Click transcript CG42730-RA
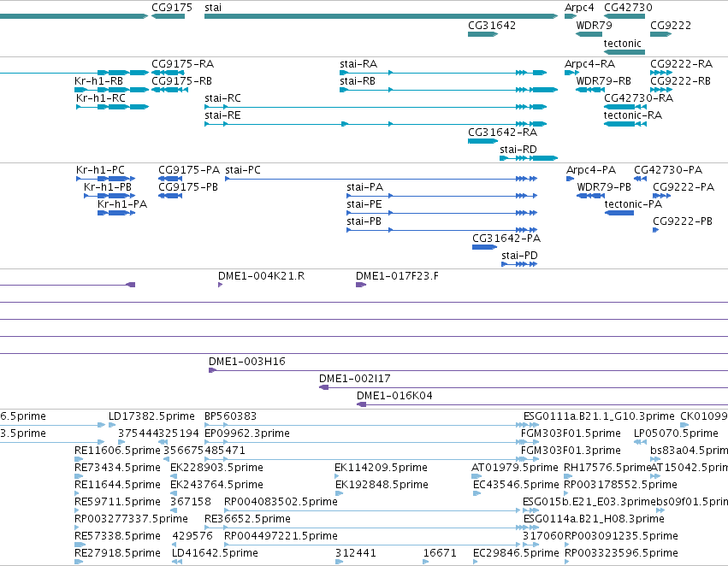The image size is (728, 566). (625, 107)
